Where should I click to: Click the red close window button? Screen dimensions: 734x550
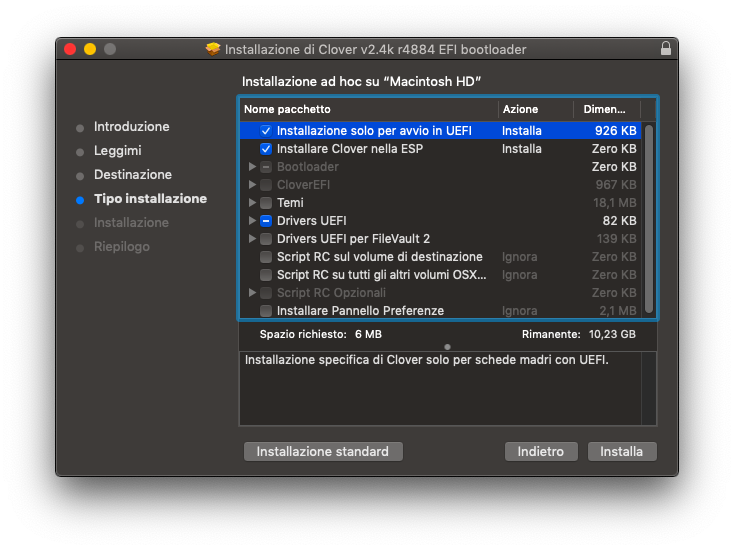70,49
